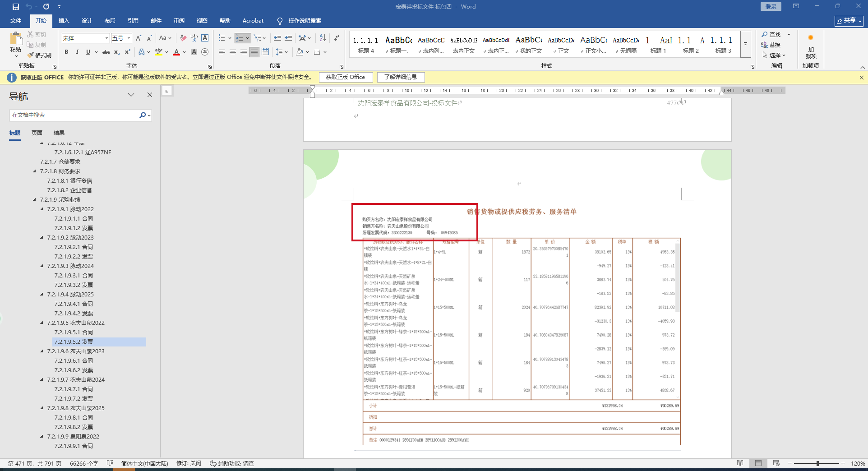868x471 pixels.
Task: Collapse the 7.2.1.9.5 农夫山泉2022 heading
Action: point(42,323)
